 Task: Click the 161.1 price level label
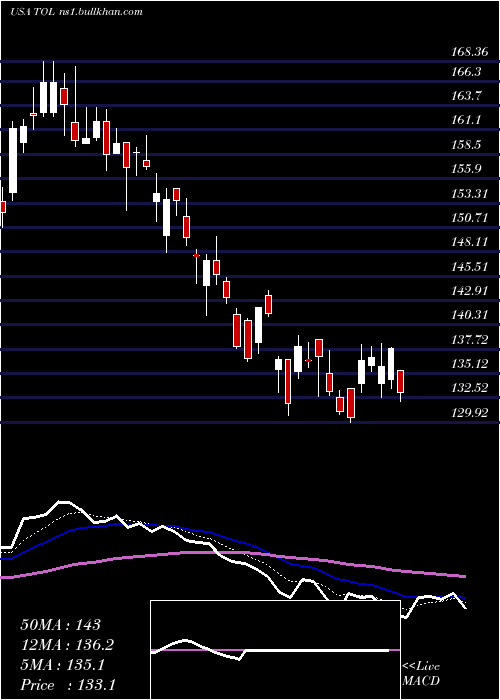pos(467,120)
